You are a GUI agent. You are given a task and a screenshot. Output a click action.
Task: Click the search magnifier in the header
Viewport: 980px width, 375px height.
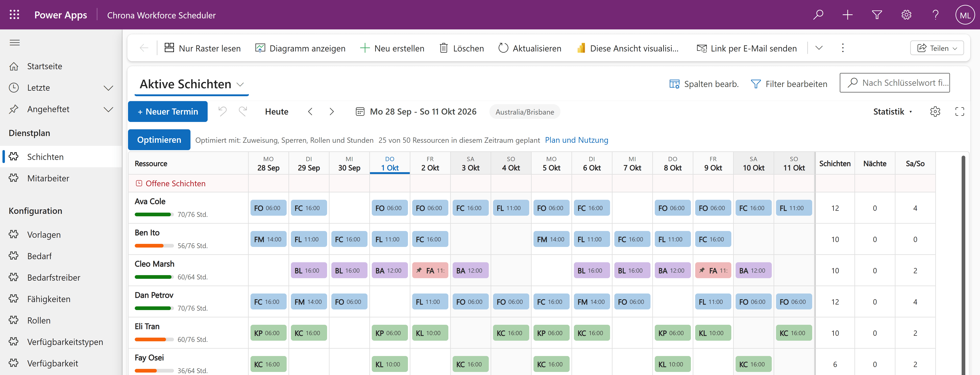(x=818, y=15)
